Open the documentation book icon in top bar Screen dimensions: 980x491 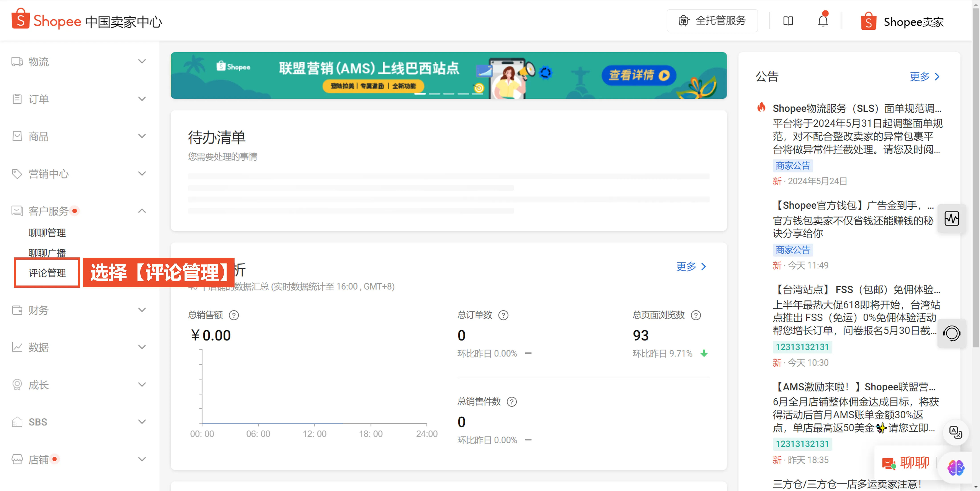tap(788, 21)
